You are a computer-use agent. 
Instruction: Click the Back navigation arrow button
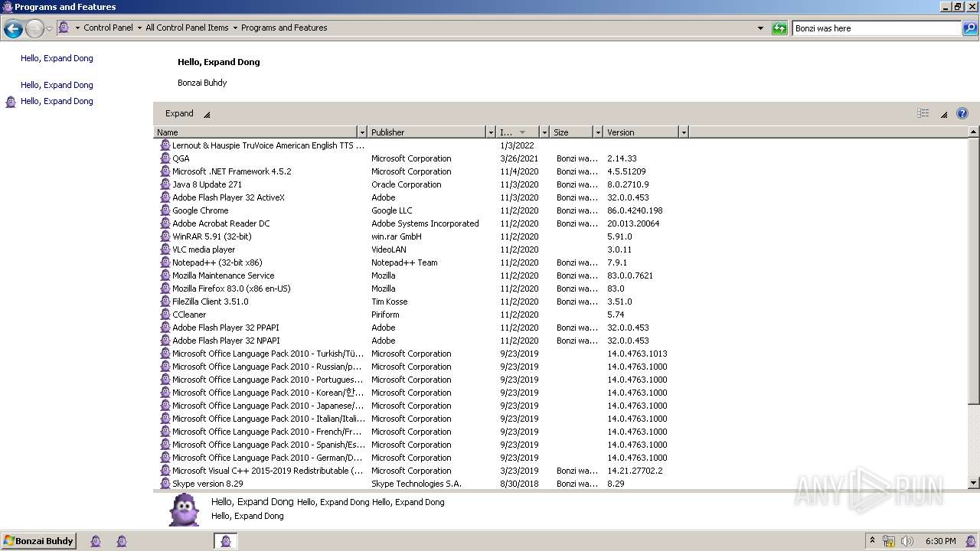click(13, 29)
